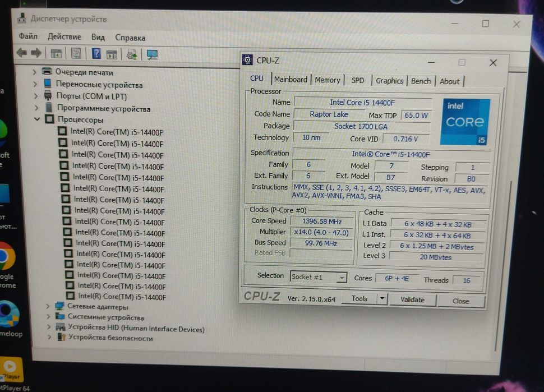544x392 pixels.
Task: Maximize the Диспетчер устройств window
Action: [485, 24]
